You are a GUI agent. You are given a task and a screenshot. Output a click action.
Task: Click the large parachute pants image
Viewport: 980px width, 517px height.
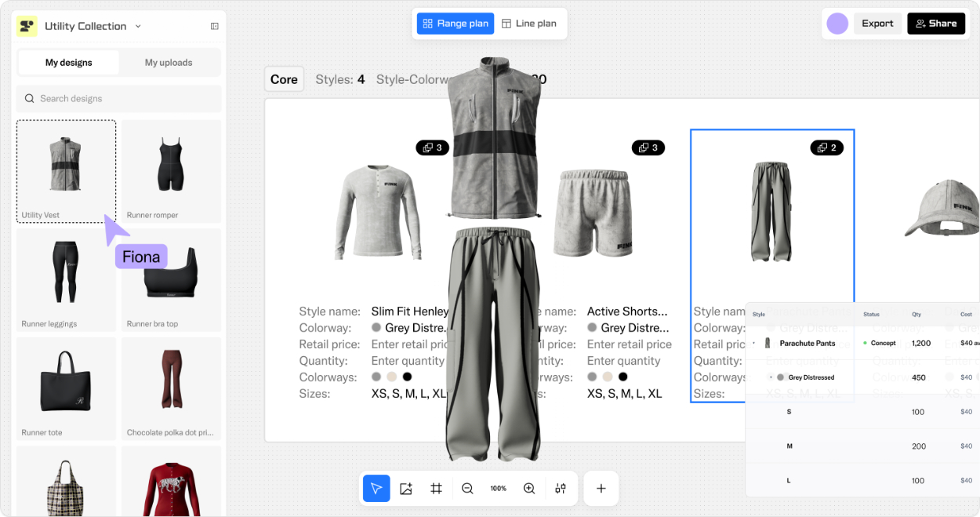pos(494,344)
